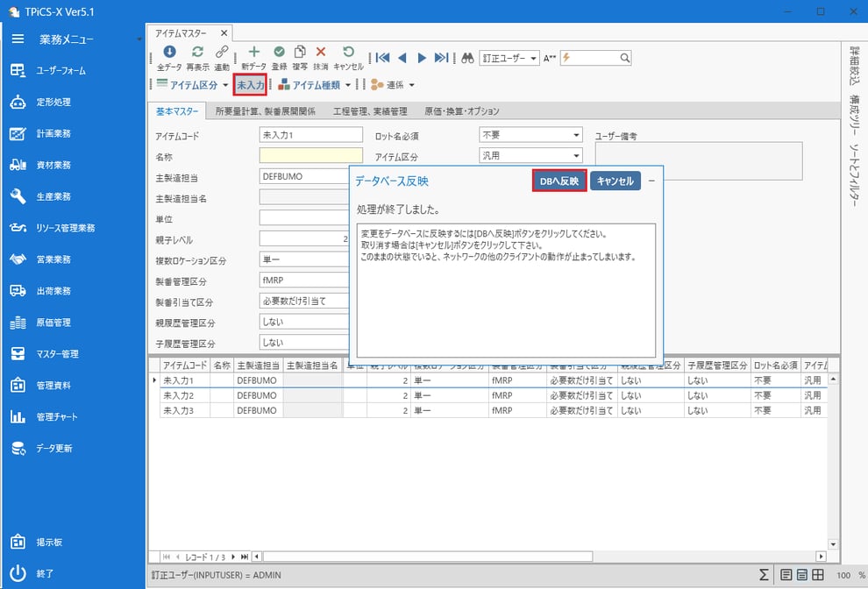Toggle the hamburger 業務メニュー sidebar
This screenshot has width=868, height=589.
click(18, 39)
